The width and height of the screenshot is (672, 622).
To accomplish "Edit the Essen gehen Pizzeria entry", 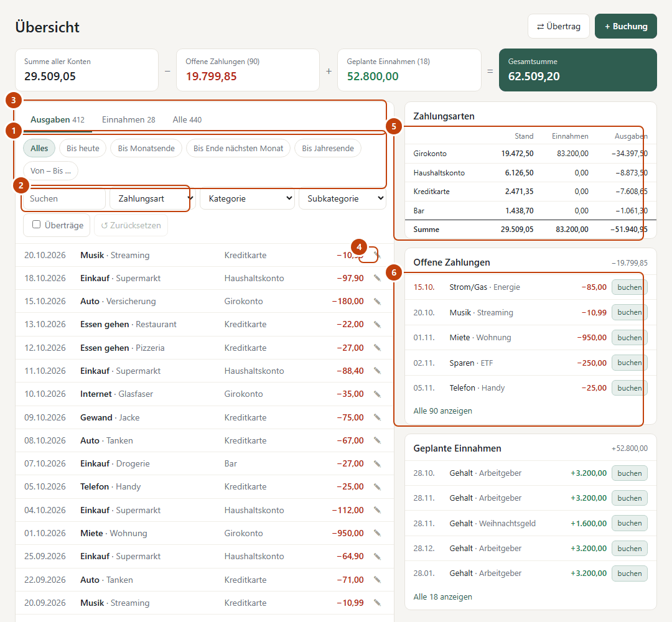I will tap(377, 348).
